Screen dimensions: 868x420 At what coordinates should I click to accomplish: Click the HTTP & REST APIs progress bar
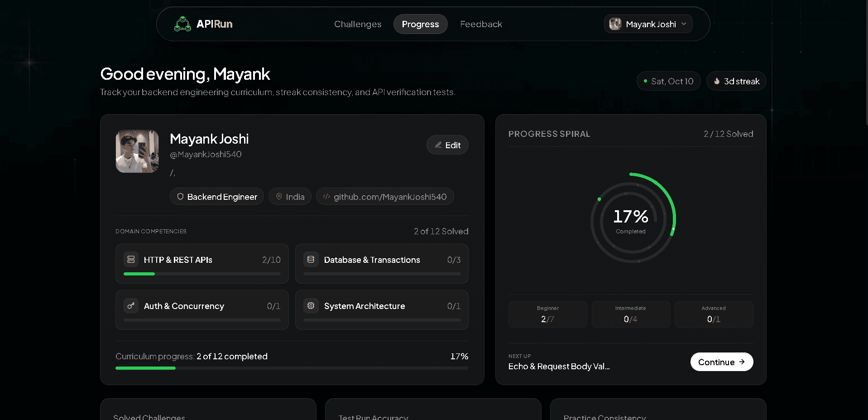202,274
